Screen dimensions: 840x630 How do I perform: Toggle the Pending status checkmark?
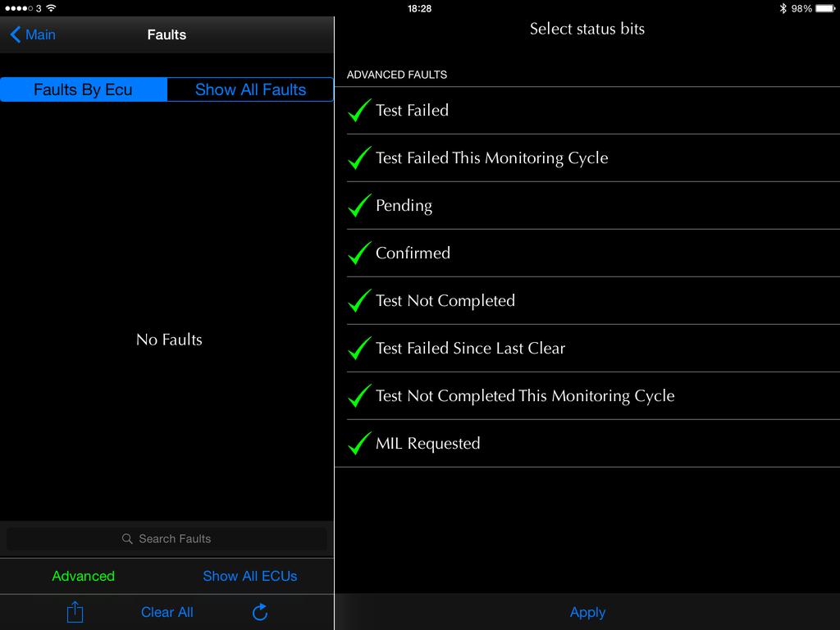point(359,206)
